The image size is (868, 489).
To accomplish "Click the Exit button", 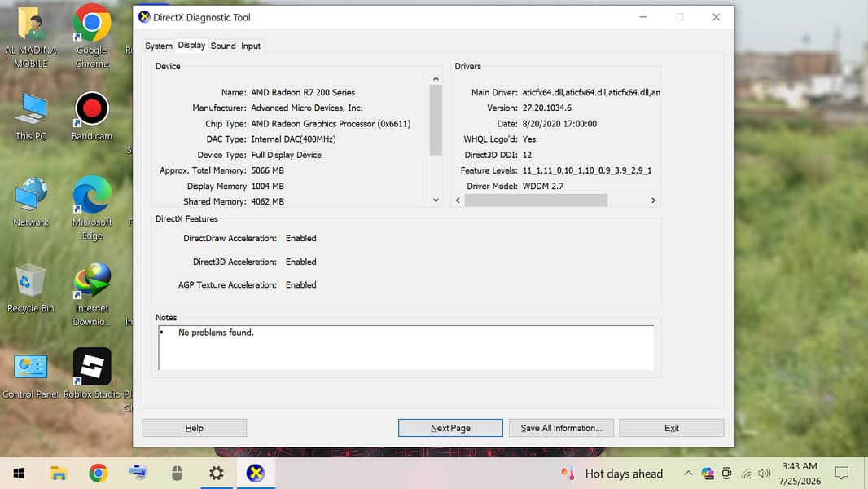I will (x=672, y=428).
